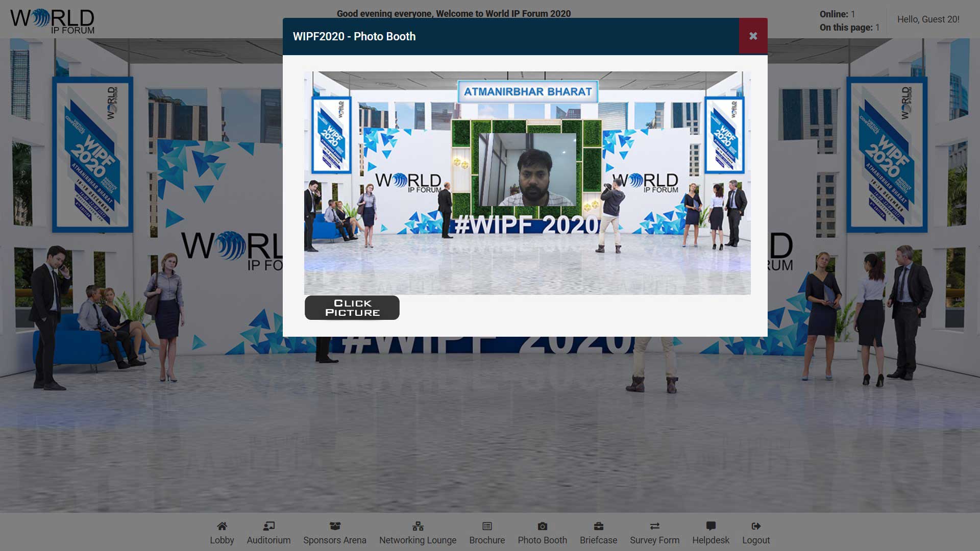
Task: Close the Photo Booth dialog
Action: pyautogui.click(x=753, y=36)
